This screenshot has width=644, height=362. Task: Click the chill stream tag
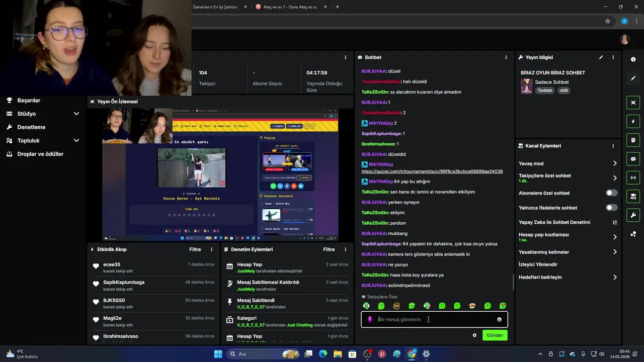coord(563,90)
